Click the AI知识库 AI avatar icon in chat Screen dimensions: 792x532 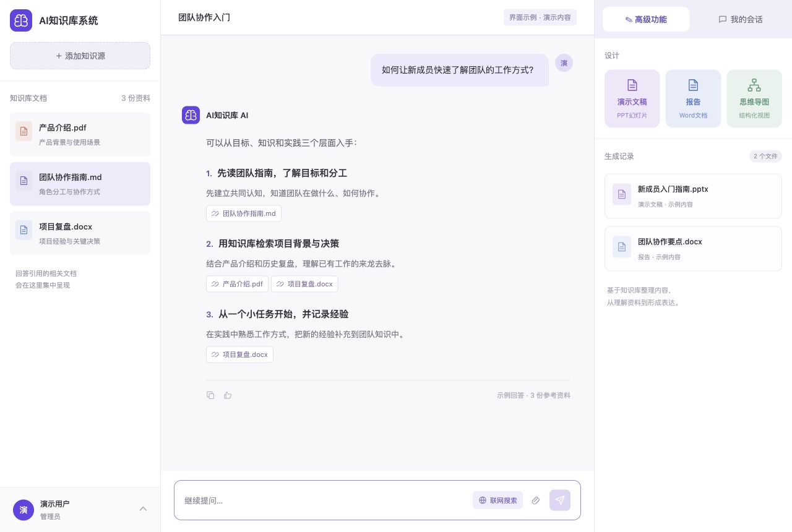[x=191, y=115]
